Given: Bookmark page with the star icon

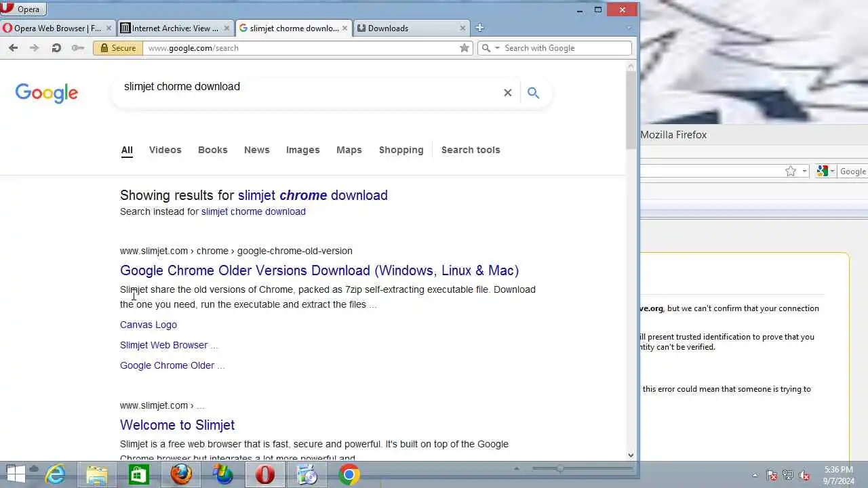Looking at the screenshot, I should click(x=465, y=48).
